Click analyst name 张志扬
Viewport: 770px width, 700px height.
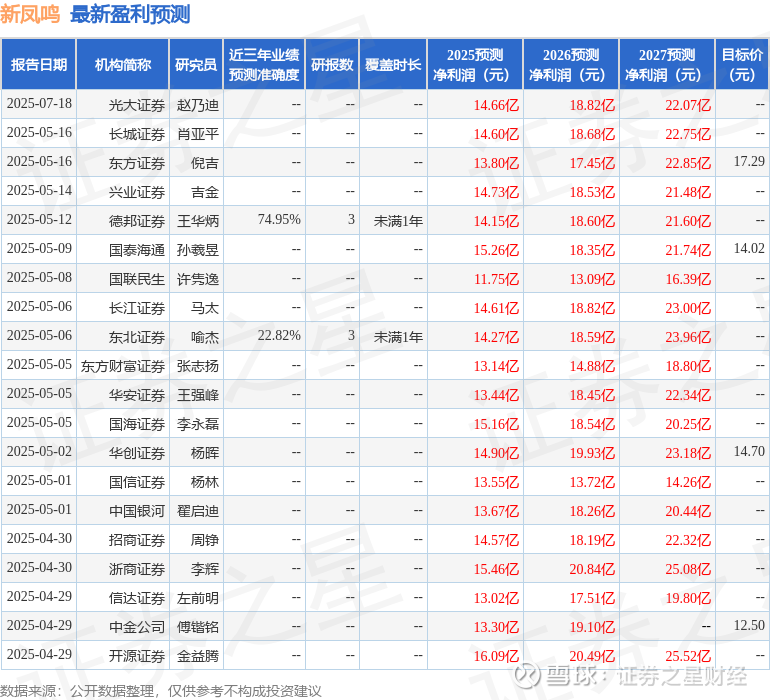[197, 366]
